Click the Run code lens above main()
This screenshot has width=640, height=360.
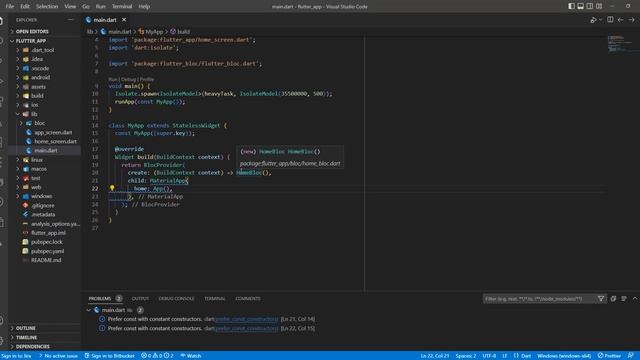tap(113, 79)
